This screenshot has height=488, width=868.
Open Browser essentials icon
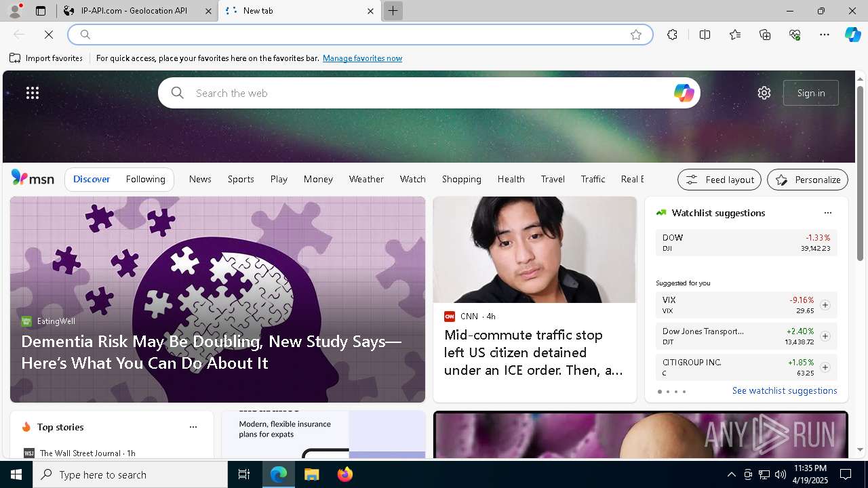click(795, 35)
